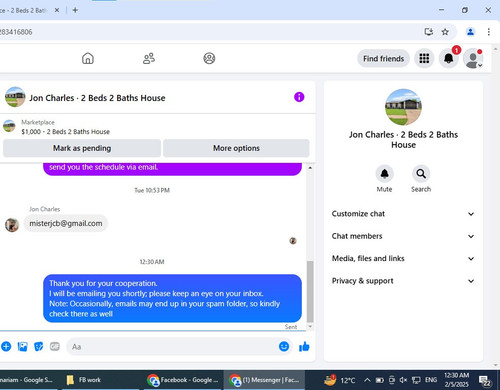Toggle the purple conversation info icon
The image size is (500, 390).
299,97
